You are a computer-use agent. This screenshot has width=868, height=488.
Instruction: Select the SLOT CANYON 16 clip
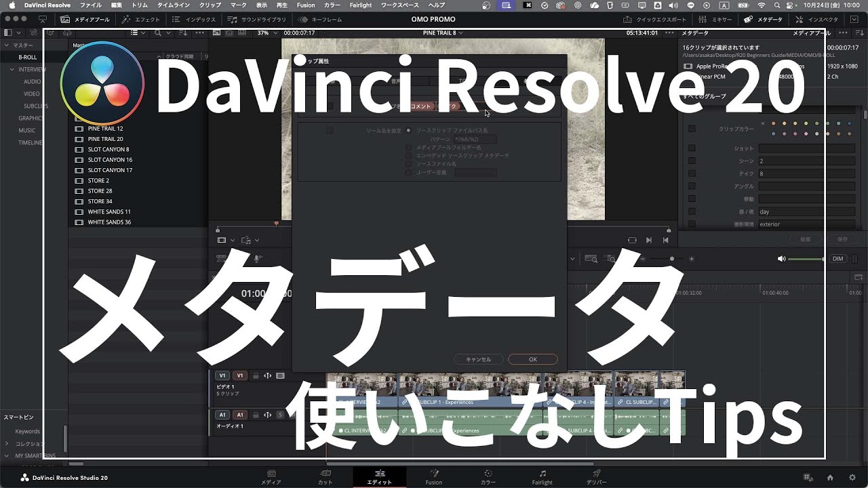[x=110, y=160]
